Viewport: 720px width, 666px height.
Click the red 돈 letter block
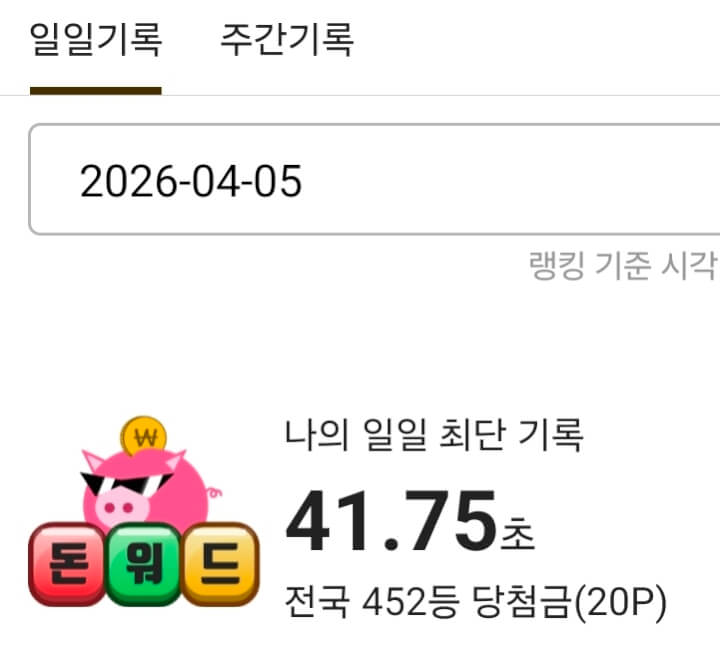coord(68,564)
